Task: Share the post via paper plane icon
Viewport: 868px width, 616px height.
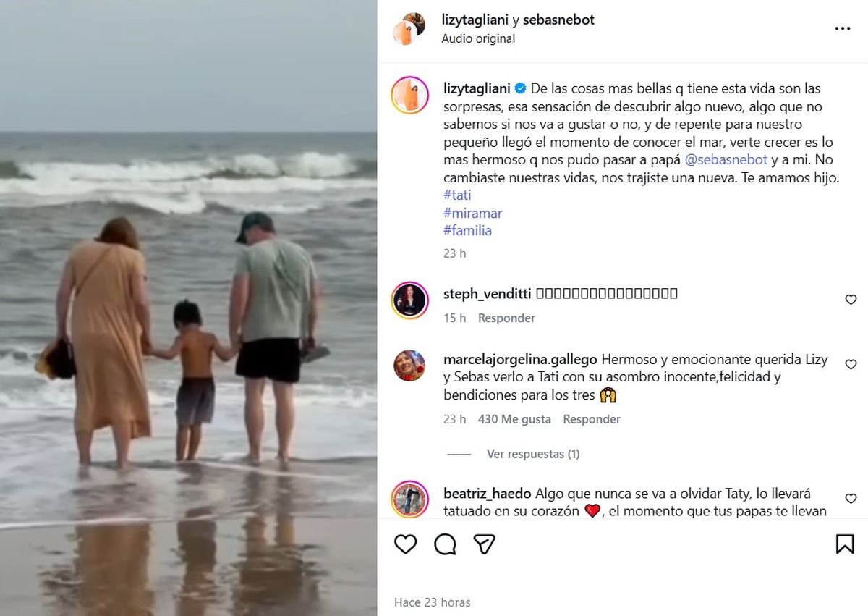Action: click(x=484, y=544)
